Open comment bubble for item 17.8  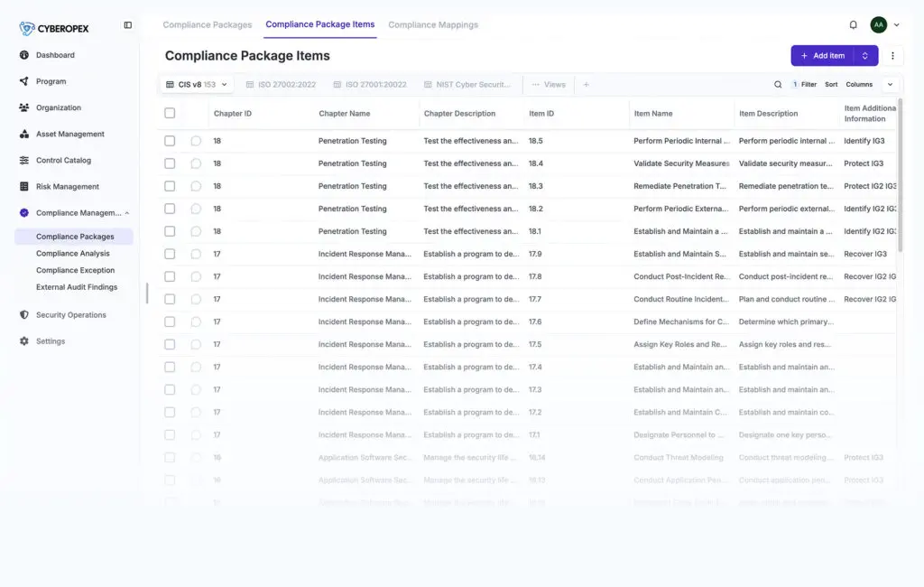[196, 276]
